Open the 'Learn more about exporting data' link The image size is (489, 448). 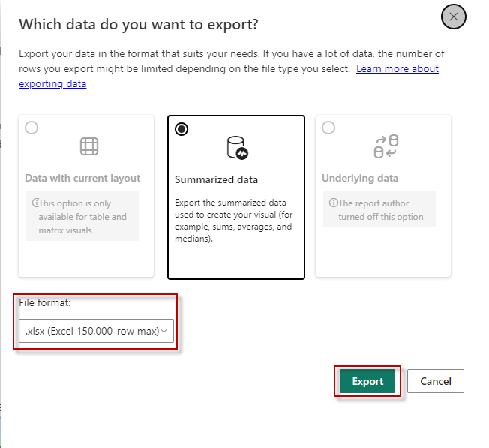tap(397, 69)
